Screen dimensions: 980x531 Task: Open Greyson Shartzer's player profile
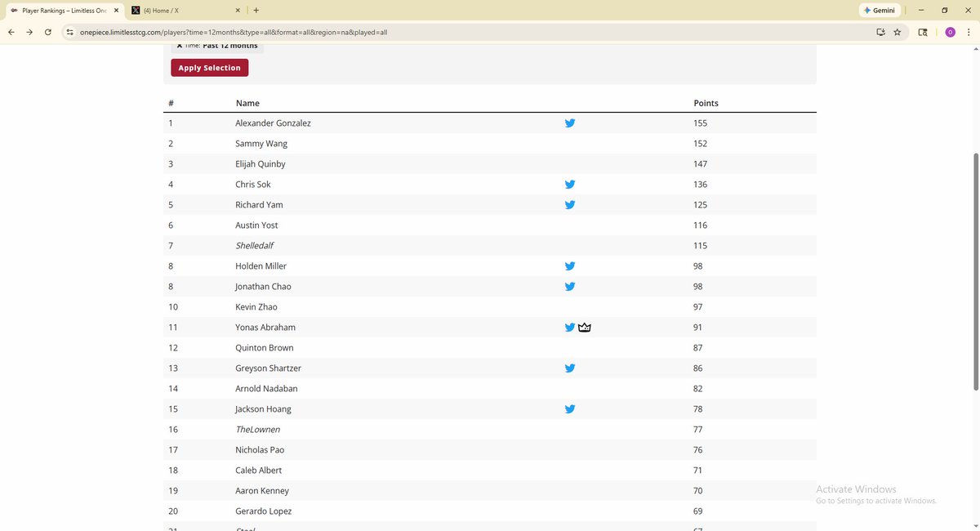click(268, 368)
